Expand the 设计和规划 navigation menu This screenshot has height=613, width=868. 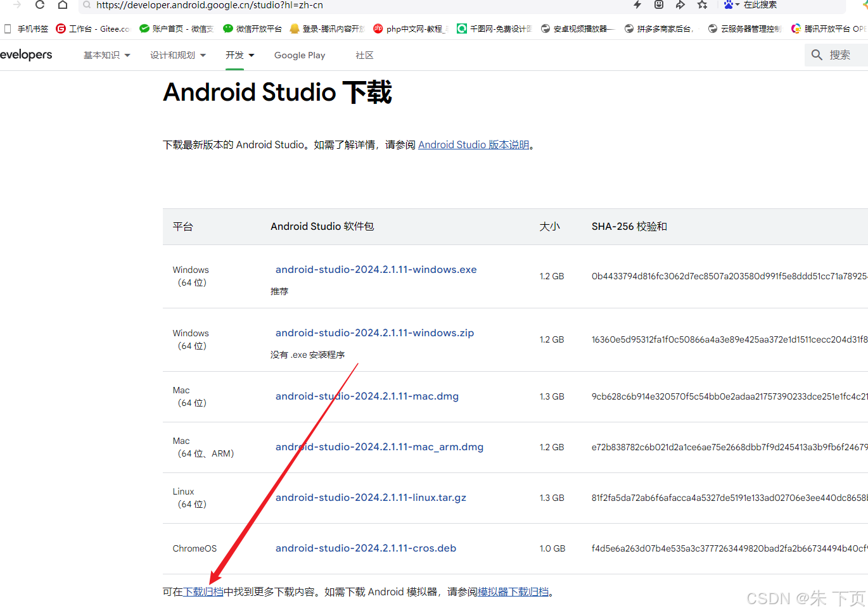coord(178,55)
